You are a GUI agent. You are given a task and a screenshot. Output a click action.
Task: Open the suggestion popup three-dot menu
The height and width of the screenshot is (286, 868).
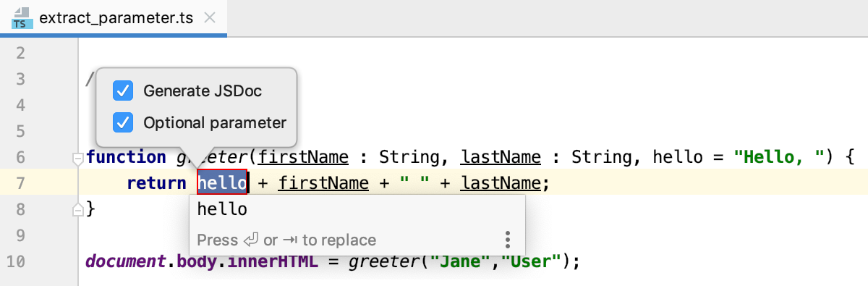click(508, 240)
